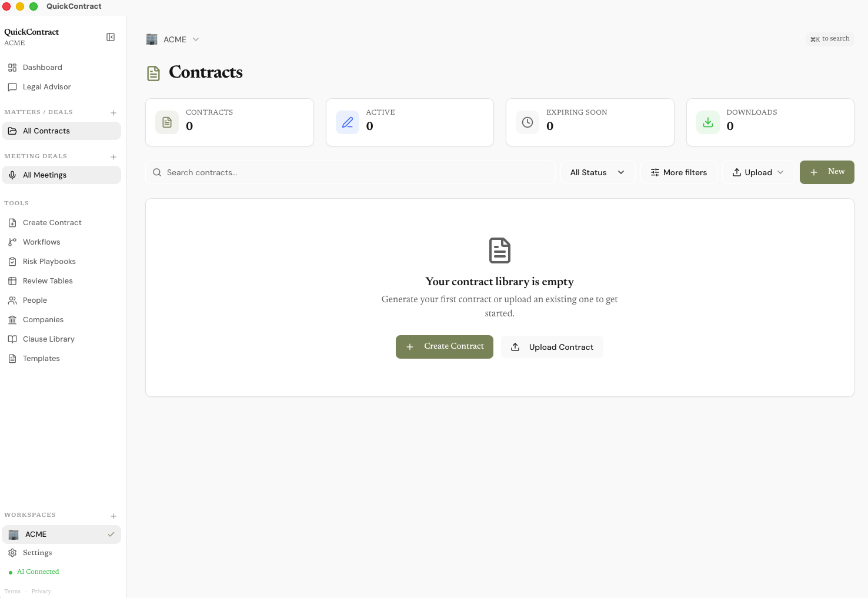Screen dimensions: 868x598
Task: Click the green Create Contract button
Action: pos(445,347)
